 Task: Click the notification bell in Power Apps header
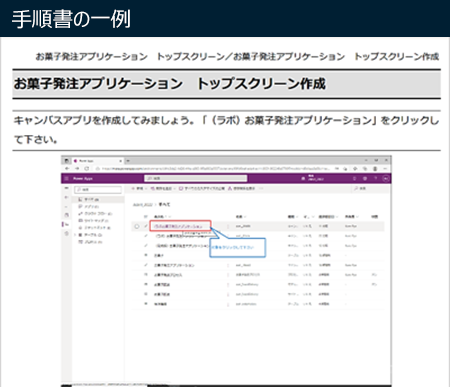pos(354,179)
